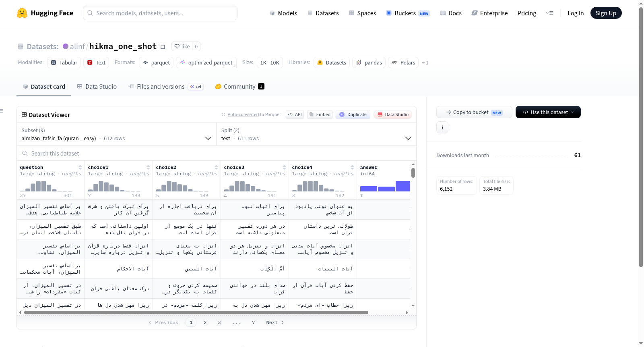Open Docs in the top navigation
Screen dimensions: 644x347
click(x=451, y=13)
